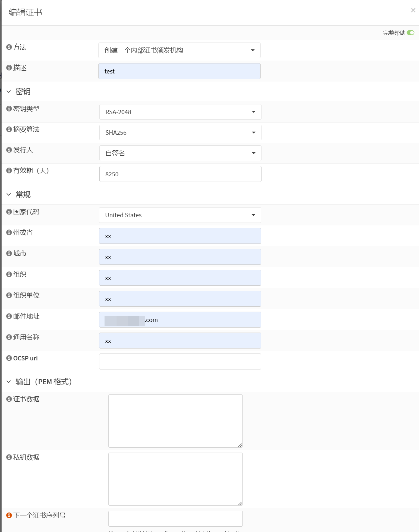Close the 编辑证书 dialog
This screenshot has width=419, height=532.
(x=413, y=10)
